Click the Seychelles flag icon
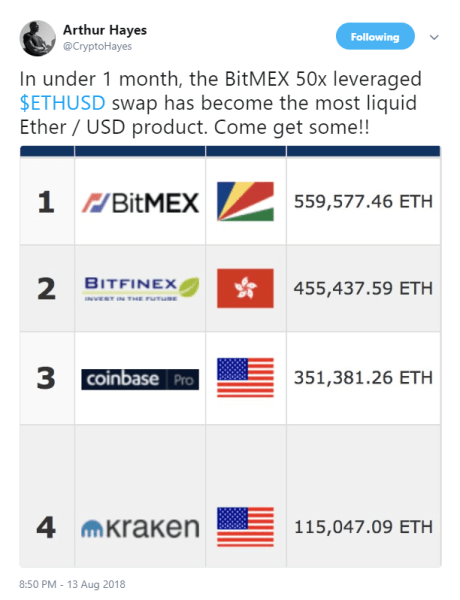Viewport: 460px width, 600px height. 245,201
